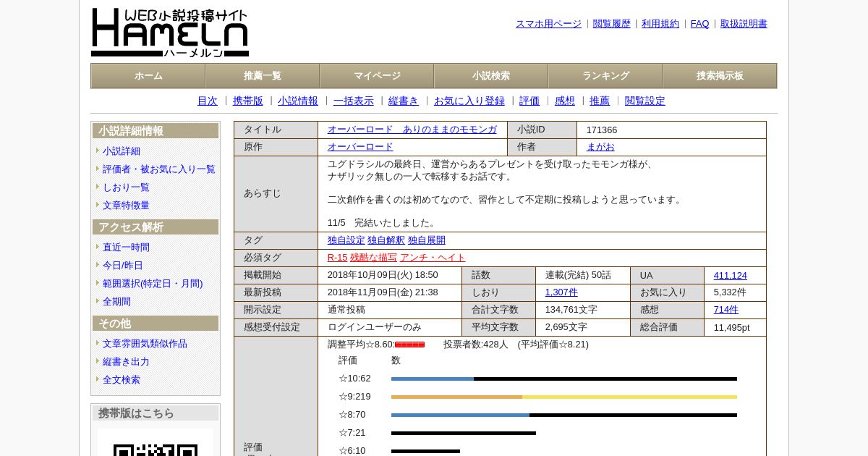Open 評価者・被お気に入り一覧 sidebar link
868x456 pixels.
(x=159, y=169)
